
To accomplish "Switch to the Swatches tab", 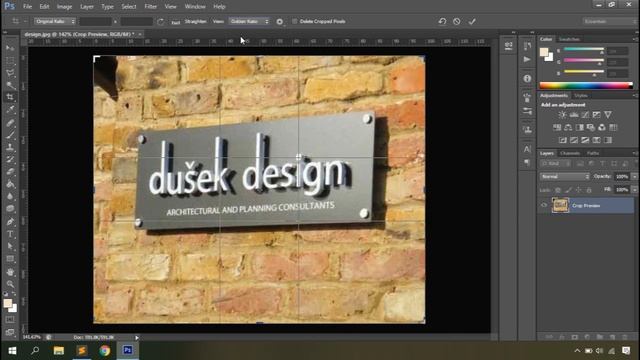I will [x=569, y=39].
